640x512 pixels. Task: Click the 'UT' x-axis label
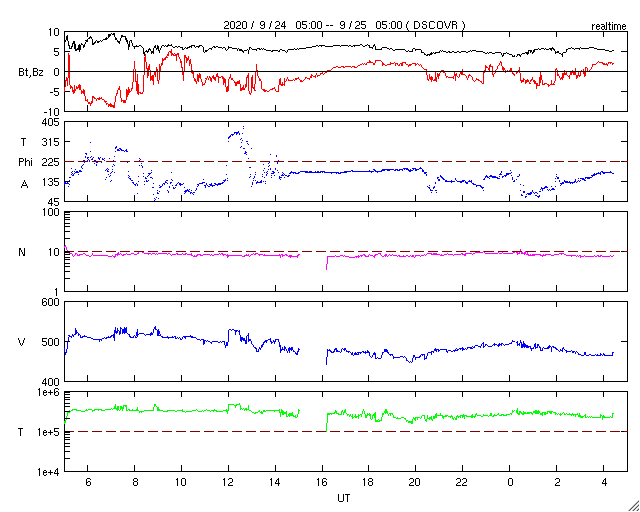tap(343, 498)
